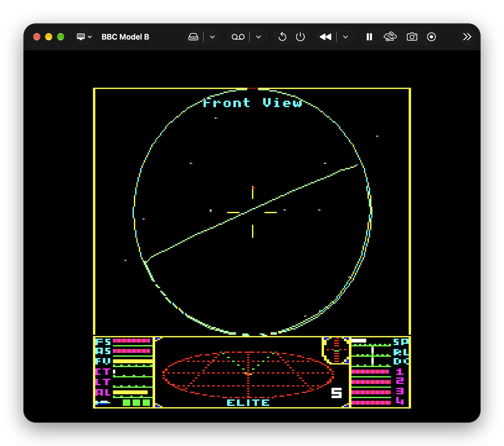Take a screenshot with the camera icon
Viewport: 504px width, 446px height.
tap(412, 37)
